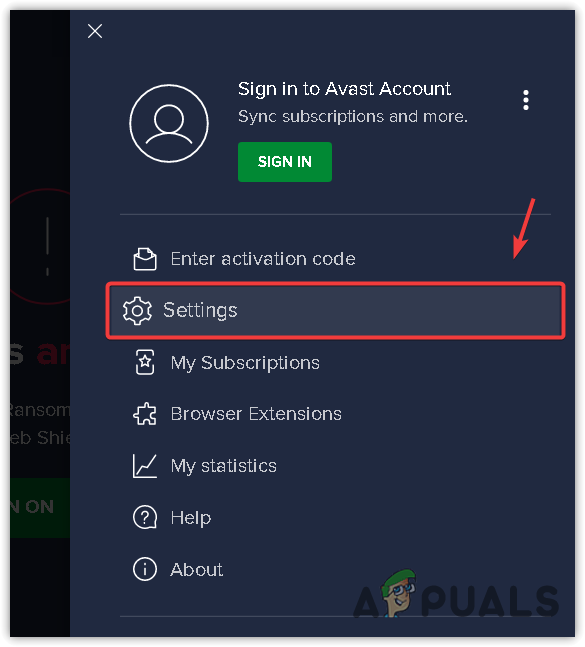Open the three-dot account options menu

526,100
